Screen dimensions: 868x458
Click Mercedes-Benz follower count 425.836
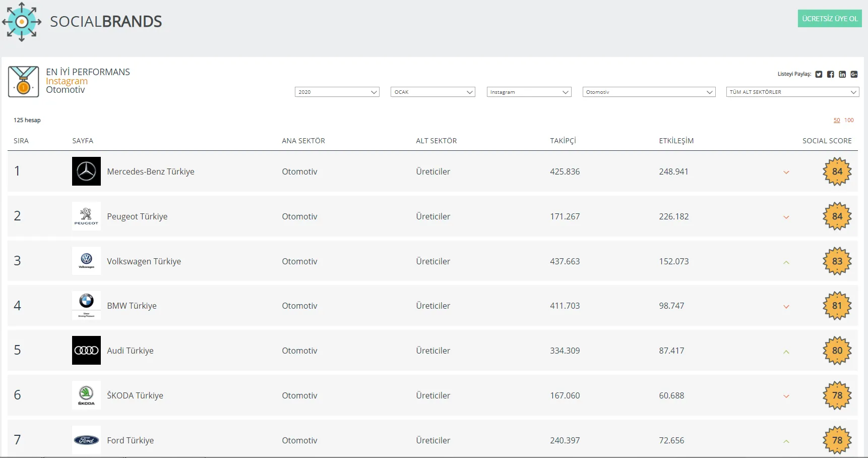[565, 171]
